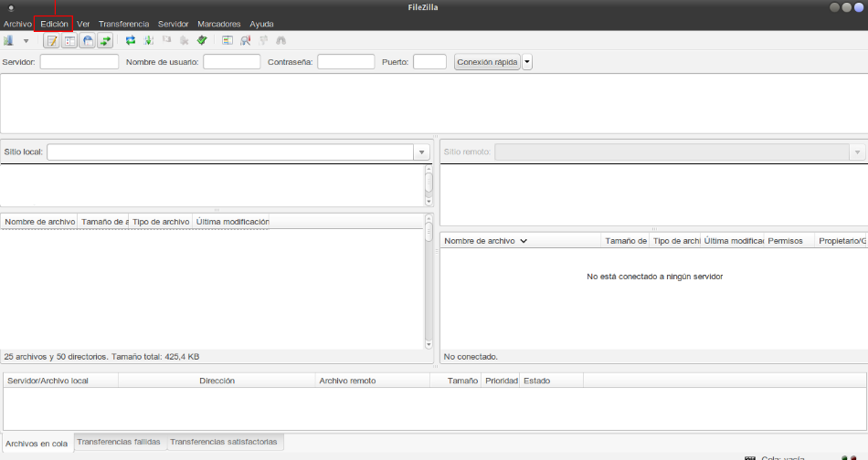Click the reconnect to last server icon
Viewport: 868px width, 460px height.
click(202, 40)
